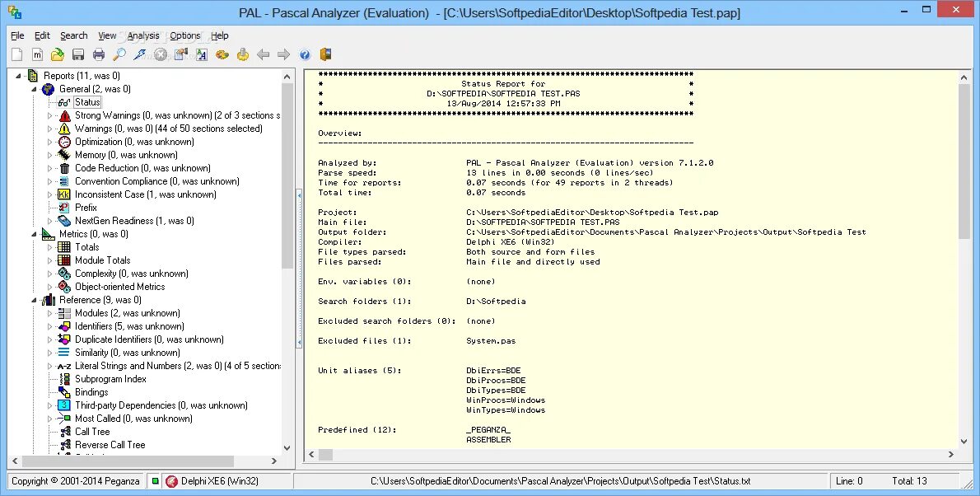
Task: Select the Module Totals report
Action: pyautogui.click(x=102, y=260)
